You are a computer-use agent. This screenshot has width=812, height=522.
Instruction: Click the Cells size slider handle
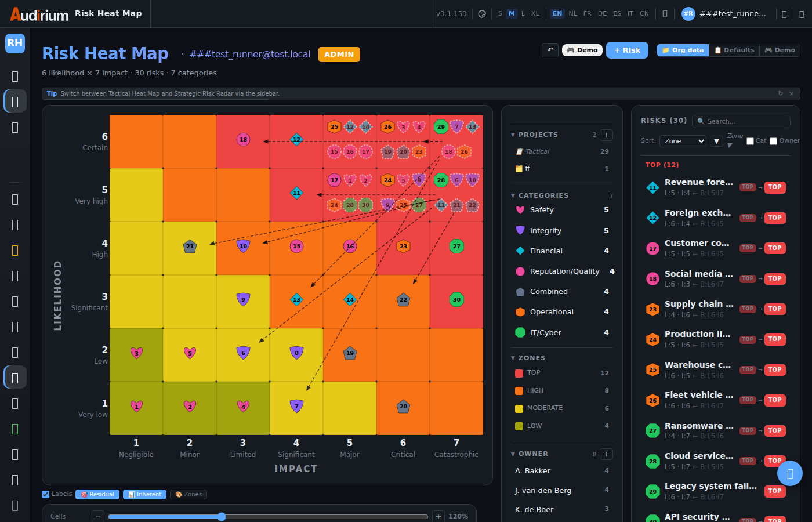tap(222, 516)
